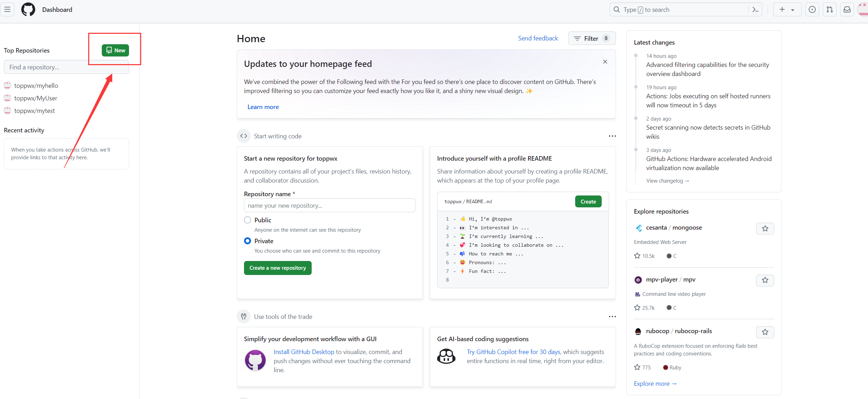Viewport: 868px width, 399px height.
Task: Star the mpv-player/mpv repository
Action: point(765,280)
